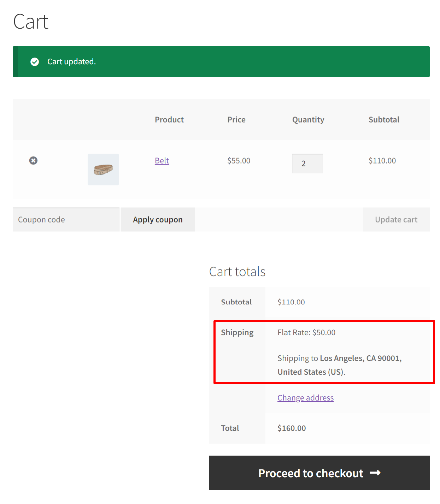Click the quantity field showing 2

pos(307,163)
